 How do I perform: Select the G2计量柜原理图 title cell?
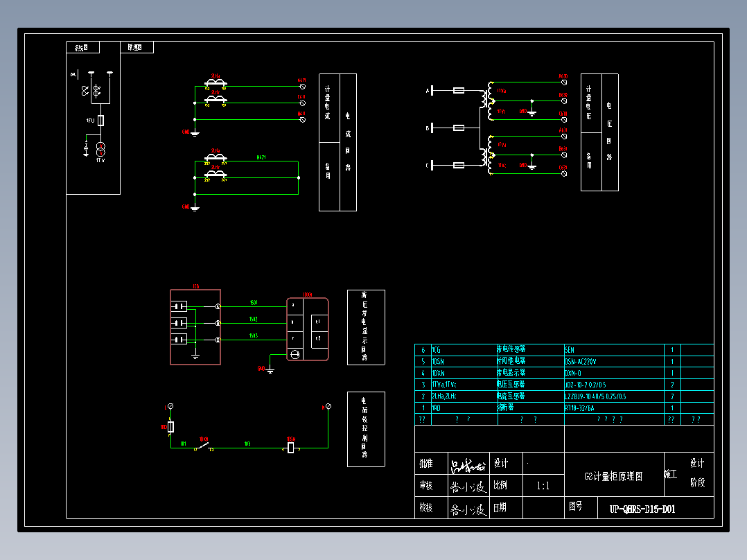[x=614, y=475]
